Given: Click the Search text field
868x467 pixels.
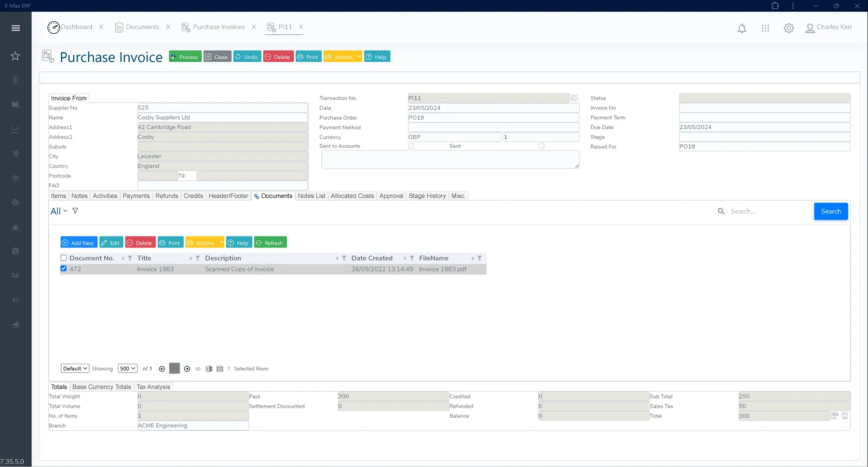Looking at the screenshot, I should point(770,211).
